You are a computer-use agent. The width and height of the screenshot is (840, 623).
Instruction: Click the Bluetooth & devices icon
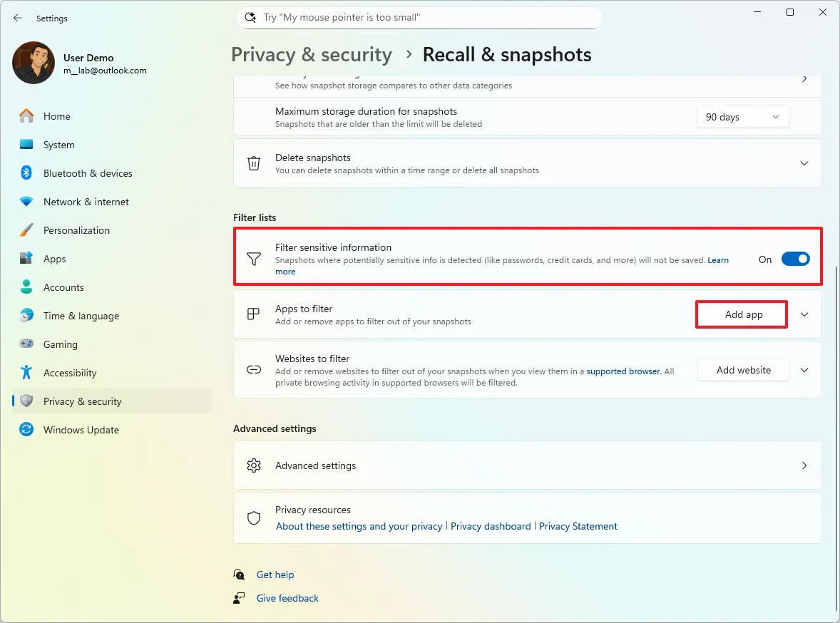click(26, 173)
